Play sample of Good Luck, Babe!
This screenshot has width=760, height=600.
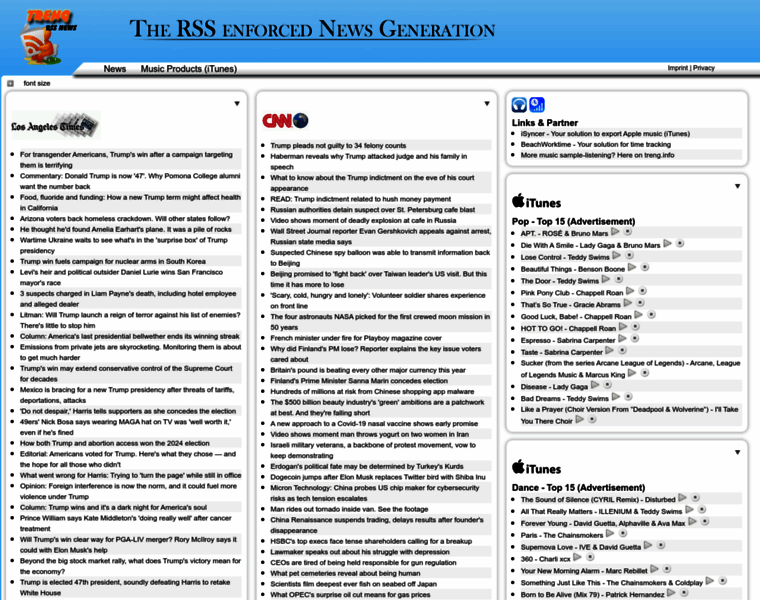click(639, 315)
